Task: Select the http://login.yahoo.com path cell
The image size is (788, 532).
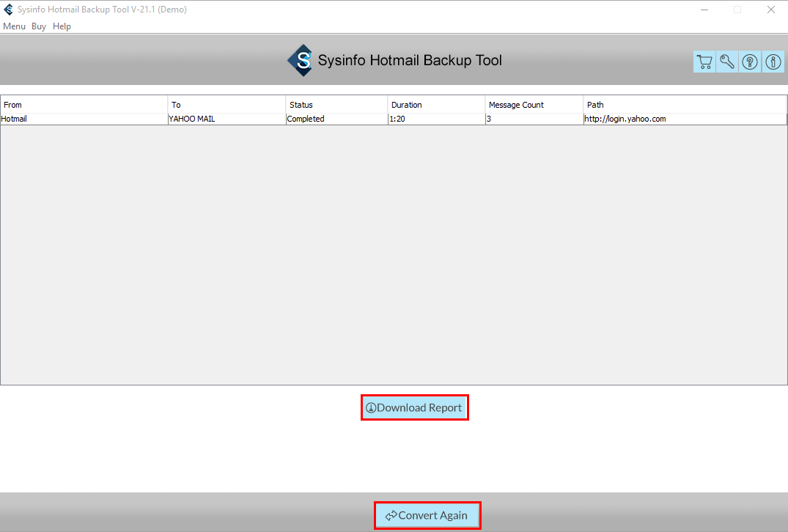Action: [685, 119]
